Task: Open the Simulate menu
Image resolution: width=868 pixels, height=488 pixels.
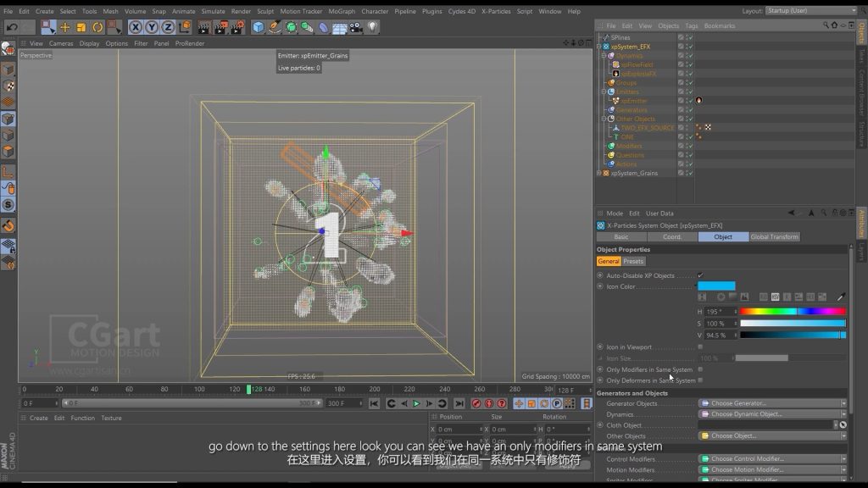Action: coord(213,11)
